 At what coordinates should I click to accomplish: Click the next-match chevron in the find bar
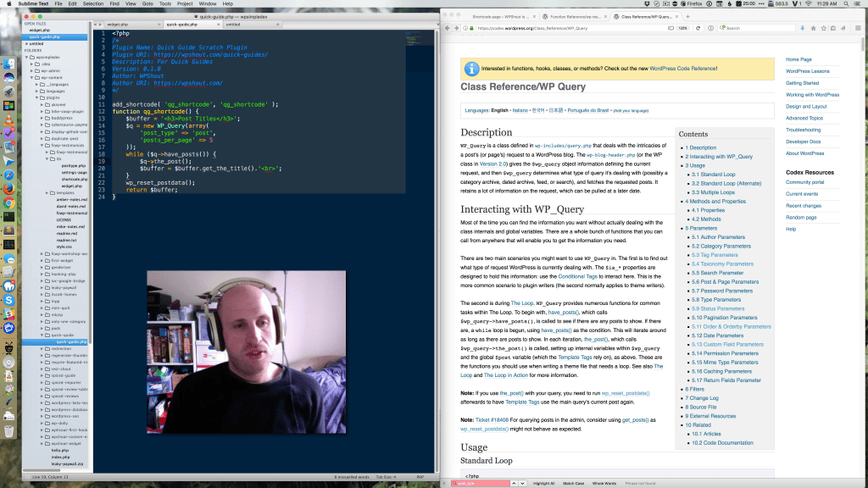pyautogui.click(x=522, y=483)
